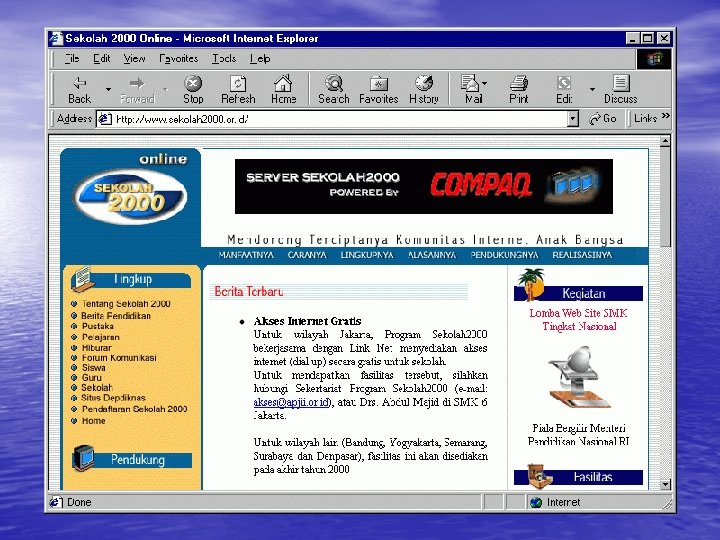Click the Edit toolbar icon
Viewport: 720px width, 540px height.
point(564,90)
